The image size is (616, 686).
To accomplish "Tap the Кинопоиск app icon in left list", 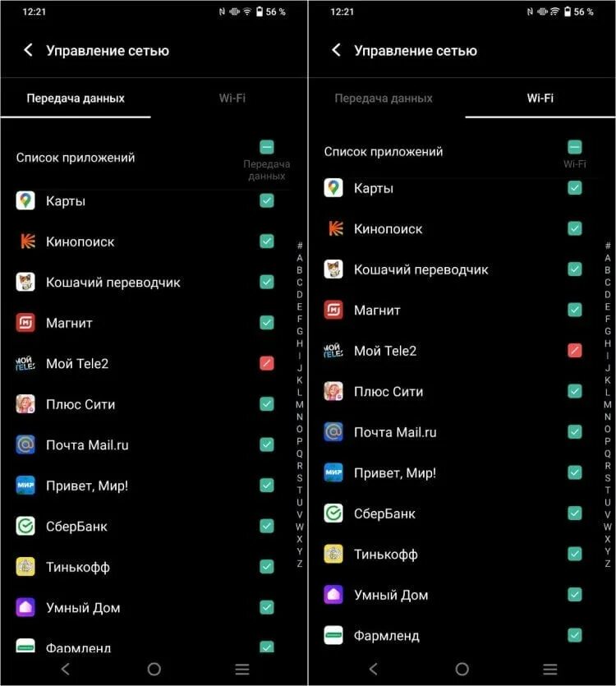I will tap(25, 242).
